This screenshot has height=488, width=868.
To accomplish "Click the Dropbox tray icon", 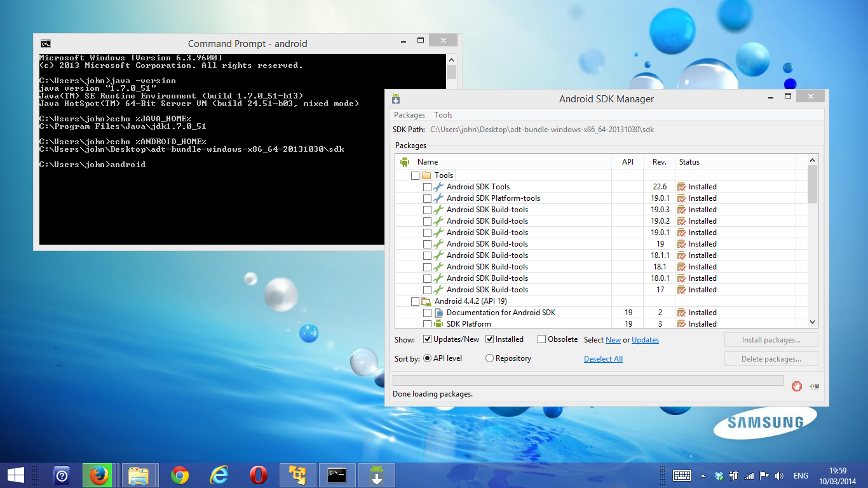I will click(x=719, y=475).
